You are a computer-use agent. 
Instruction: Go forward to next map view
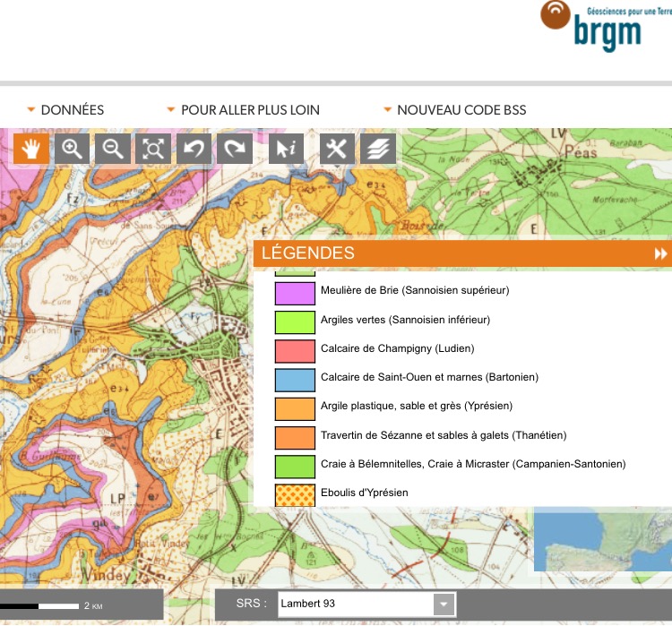click(234, 149)
